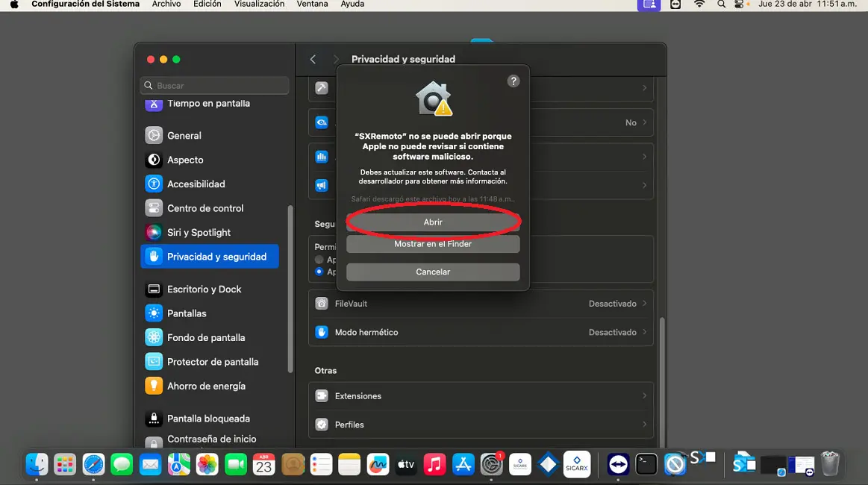Click the sidebar scrollbar
The height and width of the screenshot is (485, 868).
click(290, 289)
